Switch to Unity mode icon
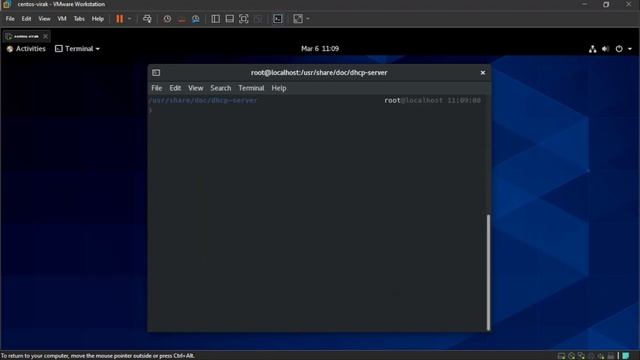 [x=258, y=19]
